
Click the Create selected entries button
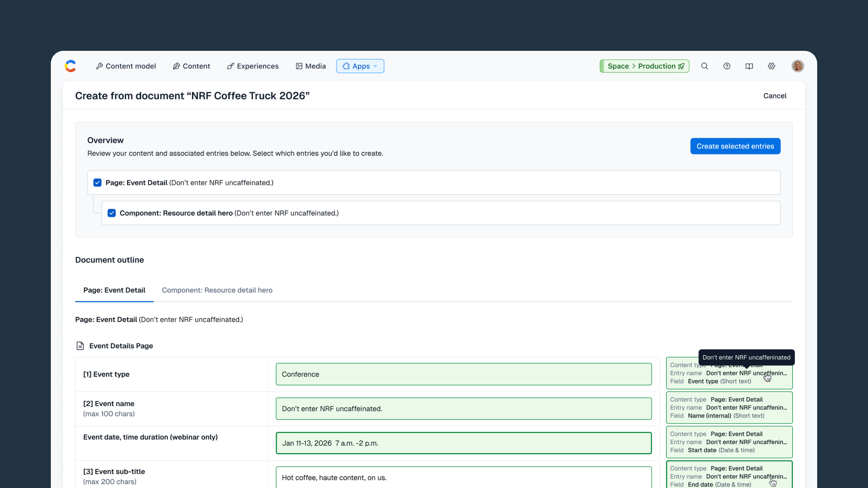point(735,146)
